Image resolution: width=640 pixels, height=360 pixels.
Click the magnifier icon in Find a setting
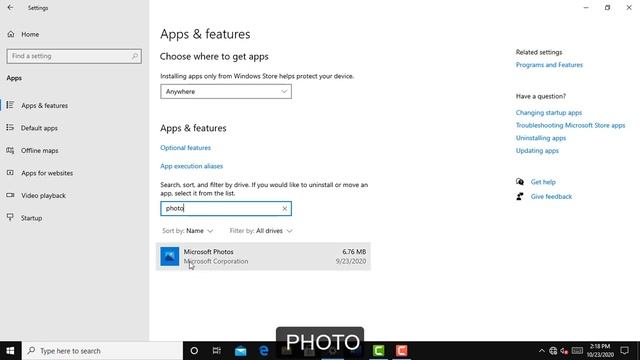tap(135, 56)
